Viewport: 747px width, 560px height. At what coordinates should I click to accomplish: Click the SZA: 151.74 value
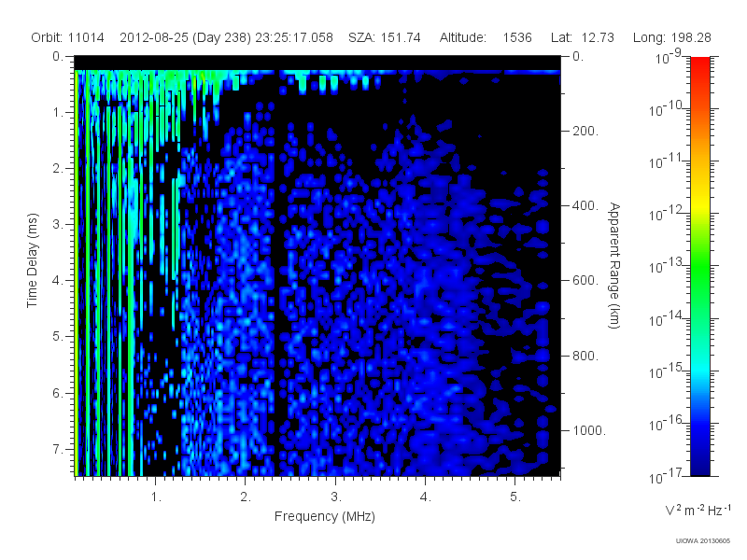tap(385, 37)
